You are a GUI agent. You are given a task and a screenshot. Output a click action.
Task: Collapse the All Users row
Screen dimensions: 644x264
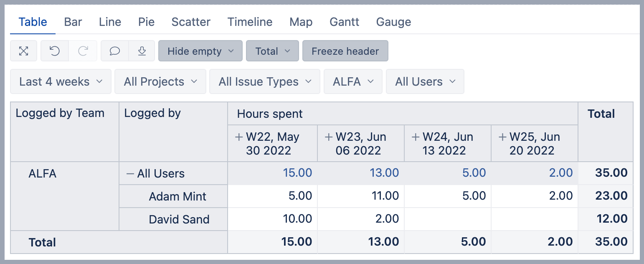[x=130, y=174]
